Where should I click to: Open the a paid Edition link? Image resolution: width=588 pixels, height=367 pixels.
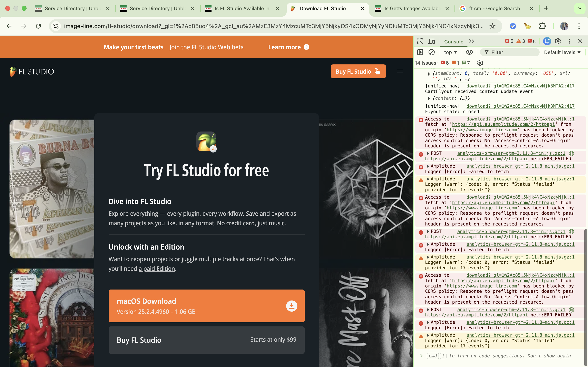(157, 269)
